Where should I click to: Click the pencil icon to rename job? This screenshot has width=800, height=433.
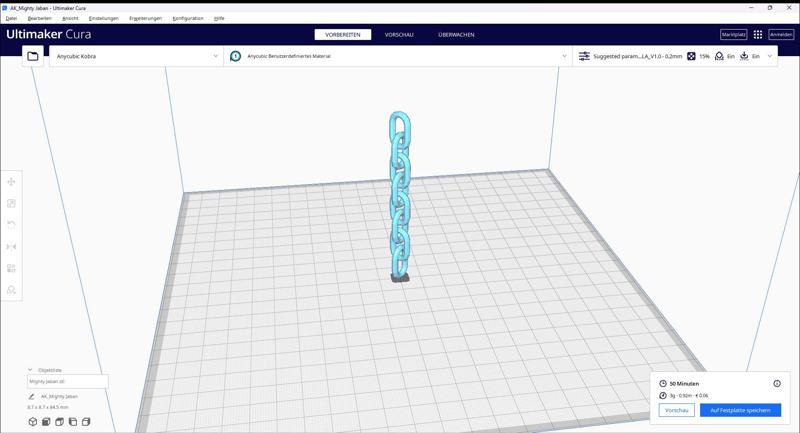tap(32, 396)
